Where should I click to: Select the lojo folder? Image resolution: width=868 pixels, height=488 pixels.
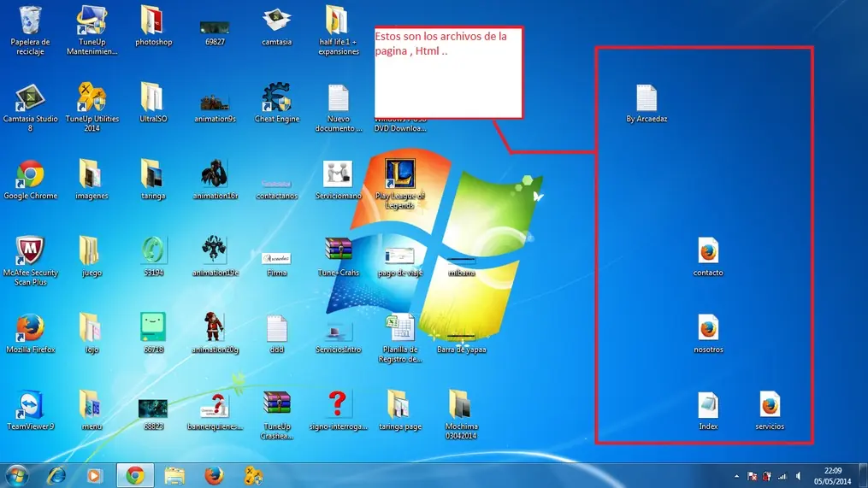tap(92, 329)
